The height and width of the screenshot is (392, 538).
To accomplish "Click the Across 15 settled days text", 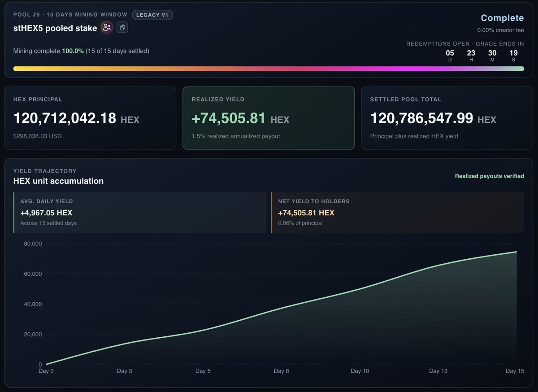I will [48, 223].
